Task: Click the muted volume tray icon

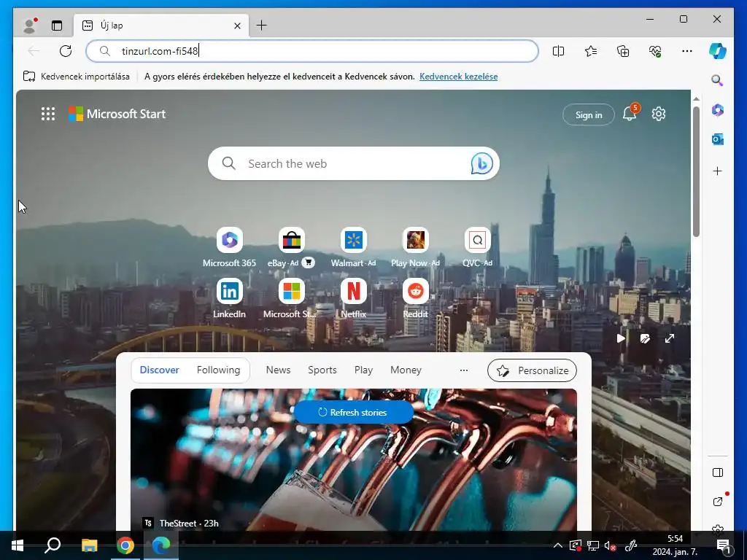Action: (610, 546)
